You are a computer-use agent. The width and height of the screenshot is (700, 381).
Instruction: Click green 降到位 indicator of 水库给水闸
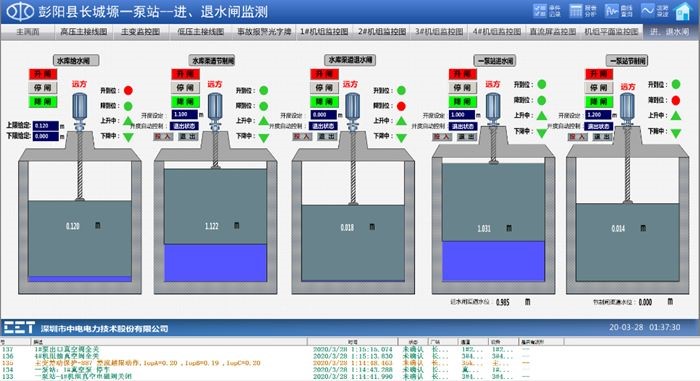pos(128,106)
